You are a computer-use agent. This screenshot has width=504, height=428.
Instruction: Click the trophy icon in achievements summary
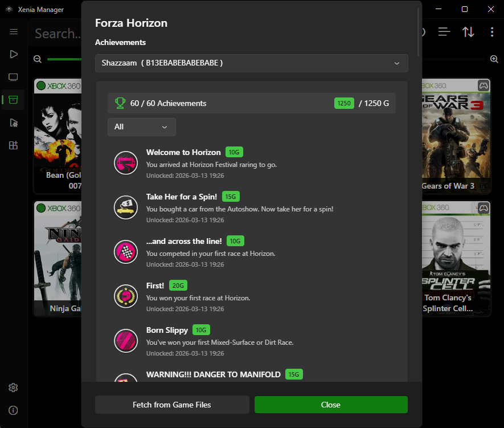(120, 103)
